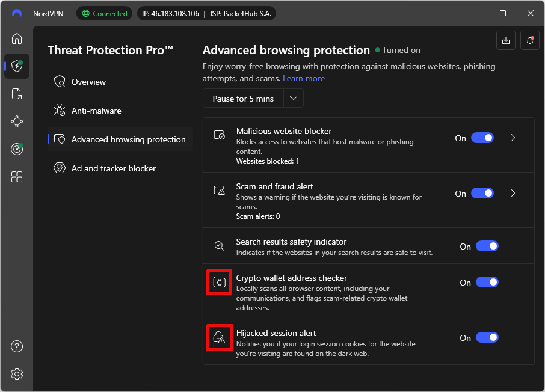Expand Malicious website blocker details chevron
The image size is (545, 392).
(513, 138)
